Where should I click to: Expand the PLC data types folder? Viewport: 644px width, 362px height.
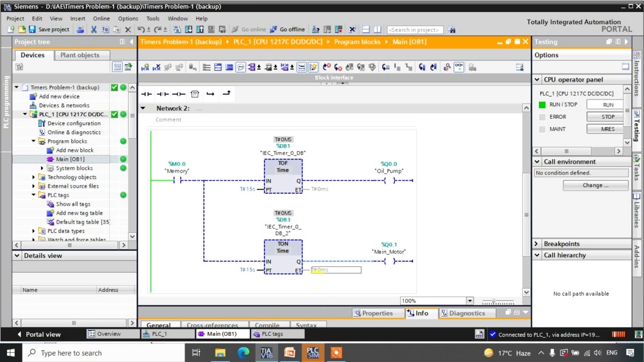[x=34, y=231]
